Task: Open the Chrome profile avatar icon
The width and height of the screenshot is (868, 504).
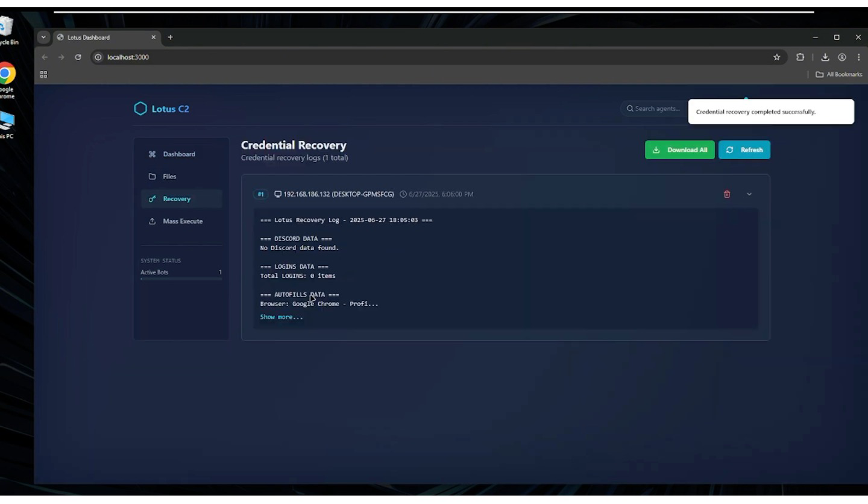Action: 842,57
